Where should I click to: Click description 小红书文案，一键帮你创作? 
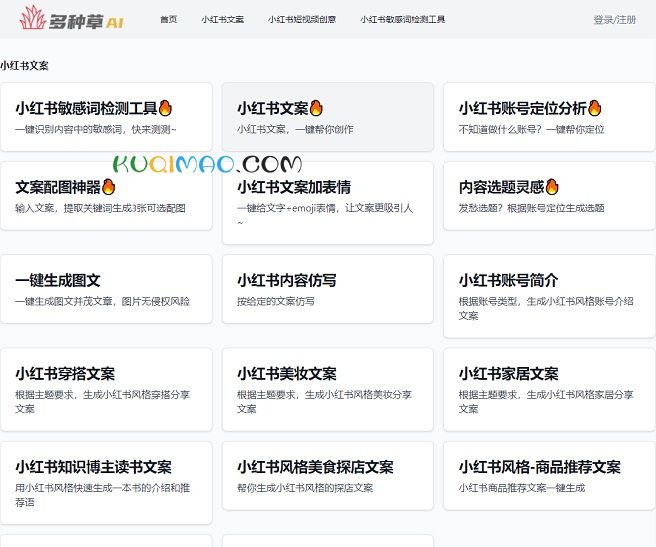click(x=295, y=130)
